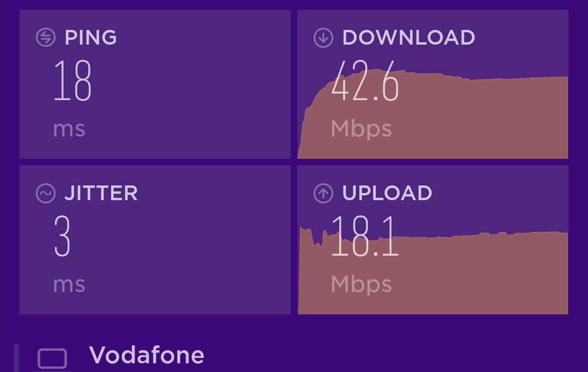The width and height of the screenshot is (588, 372).
Task: Click the upload arrow circle icon
Action: [323, 193]
